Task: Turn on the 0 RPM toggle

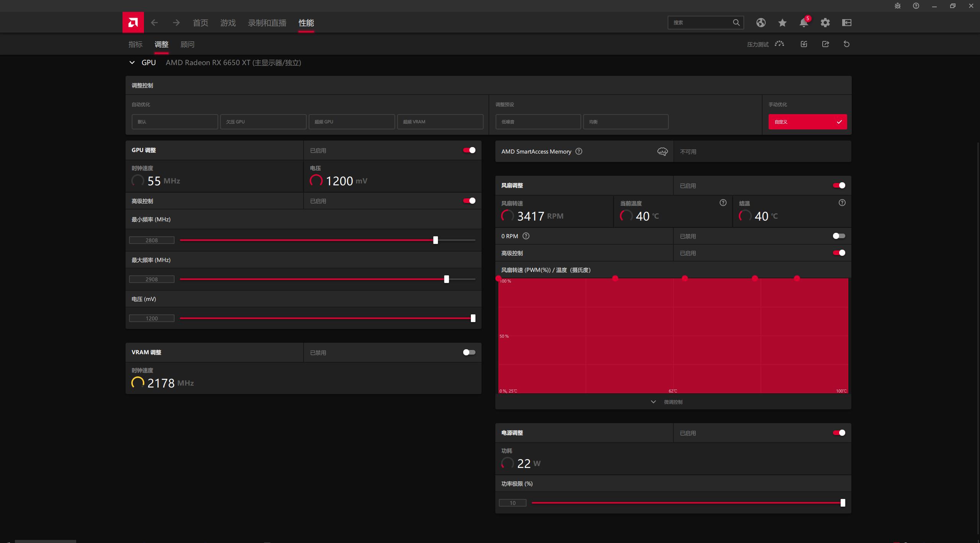Action: (x=839, y=236)
